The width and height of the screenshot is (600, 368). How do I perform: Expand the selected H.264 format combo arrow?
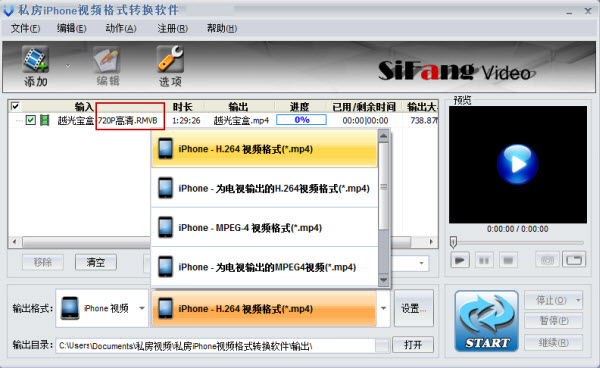point(383,308)
